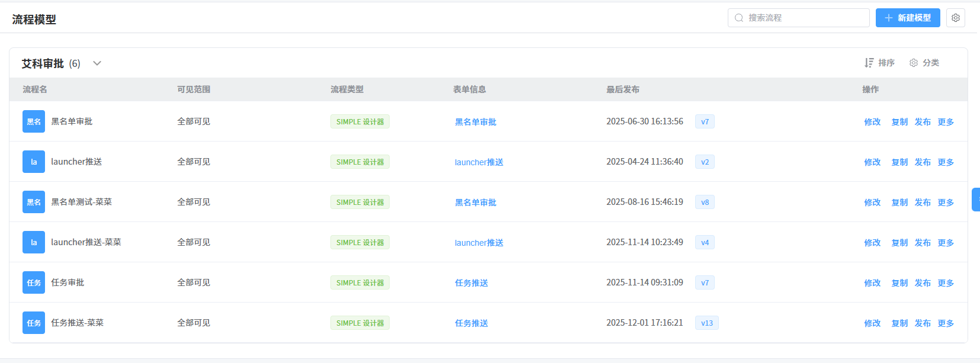
Task: Click 复制 for launcher推送
Action: (x=899, y=162)
